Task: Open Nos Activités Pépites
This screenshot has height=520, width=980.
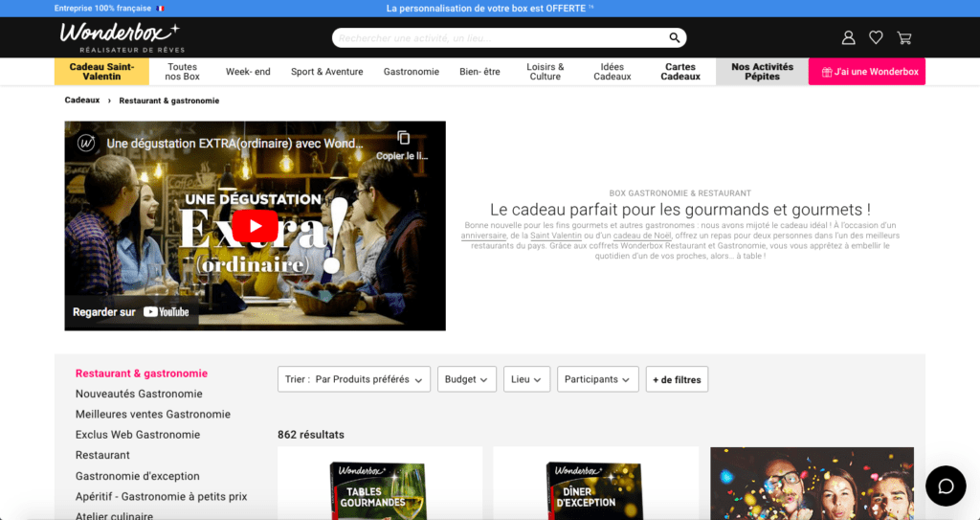Action: point(763,71)
